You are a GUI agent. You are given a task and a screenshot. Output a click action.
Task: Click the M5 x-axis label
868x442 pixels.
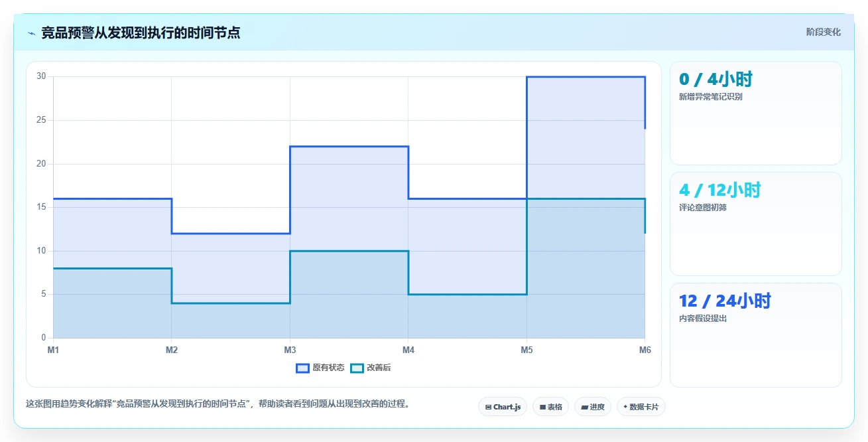pyautogui.click(x=527, y=350)
